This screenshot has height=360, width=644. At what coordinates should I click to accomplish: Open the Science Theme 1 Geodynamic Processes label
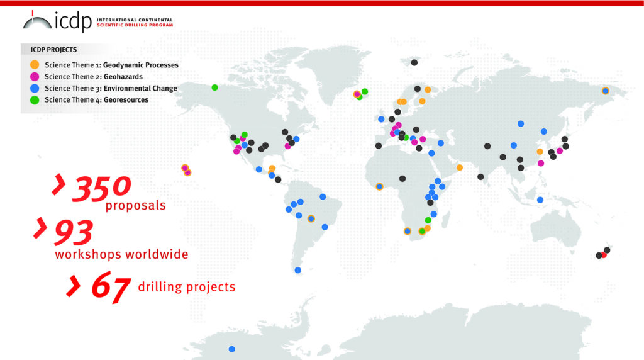pos(111,65)
